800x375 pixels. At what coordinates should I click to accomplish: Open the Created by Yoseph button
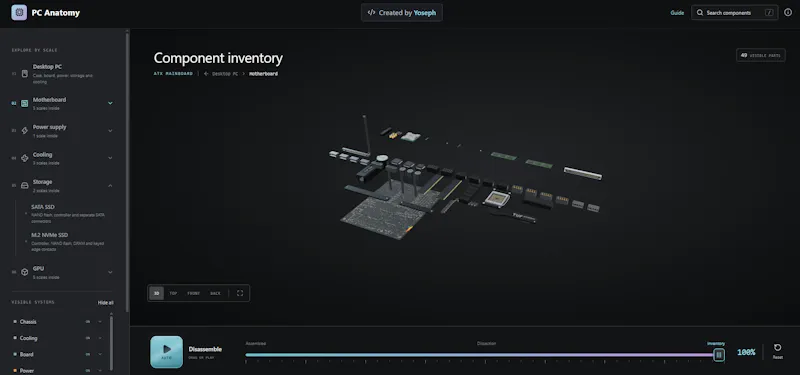402,13
